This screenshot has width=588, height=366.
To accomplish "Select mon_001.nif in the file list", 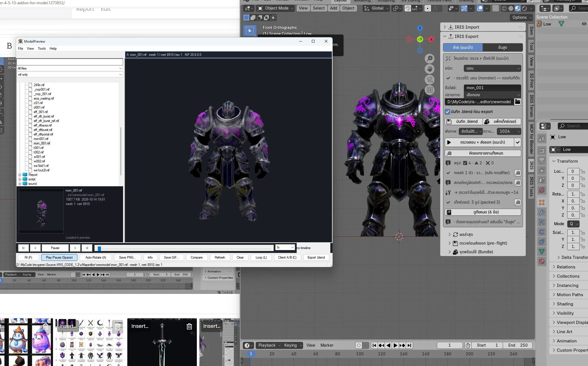I will coord(42,143).
